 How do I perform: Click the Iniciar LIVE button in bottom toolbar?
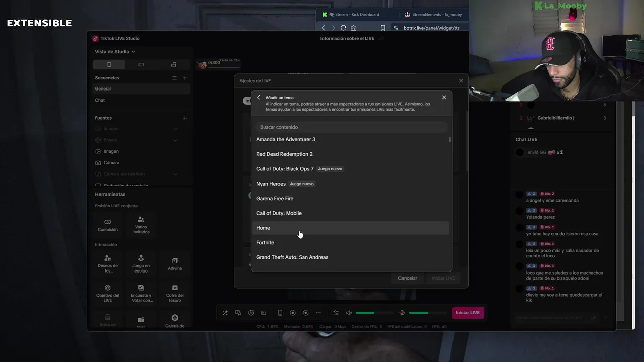[x=468, y=313]
